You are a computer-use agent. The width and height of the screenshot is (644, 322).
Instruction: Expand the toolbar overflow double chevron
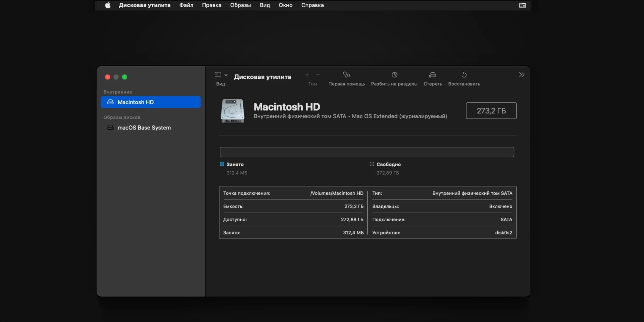[522, 75]
